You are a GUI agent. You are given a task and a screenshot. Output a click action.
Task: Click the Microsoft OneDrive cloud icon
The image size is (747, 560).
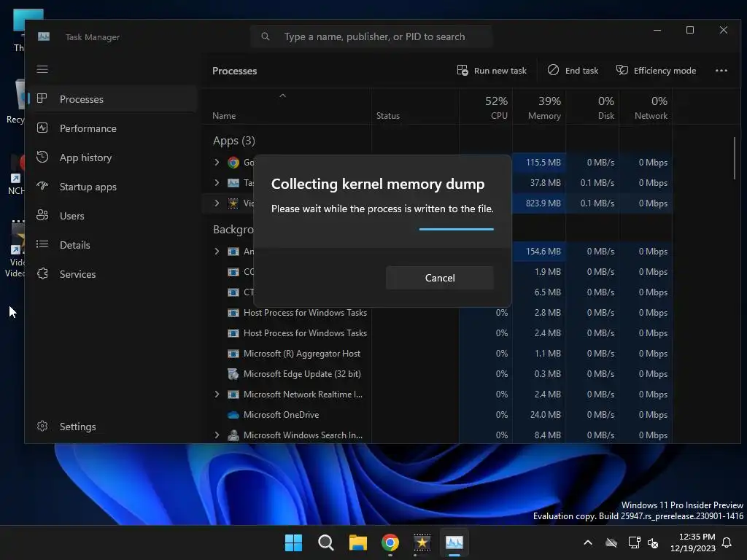tap(233, 415)
